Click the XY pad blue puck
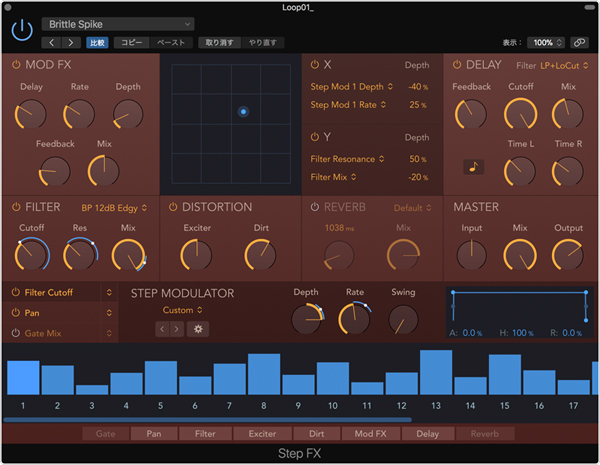The image size is (600, 465). pos(243,112)
